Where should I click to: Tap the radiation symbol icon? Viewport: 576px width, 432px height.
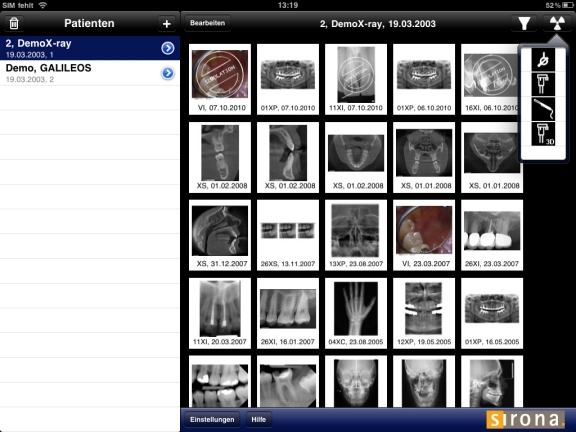(557, 24)
